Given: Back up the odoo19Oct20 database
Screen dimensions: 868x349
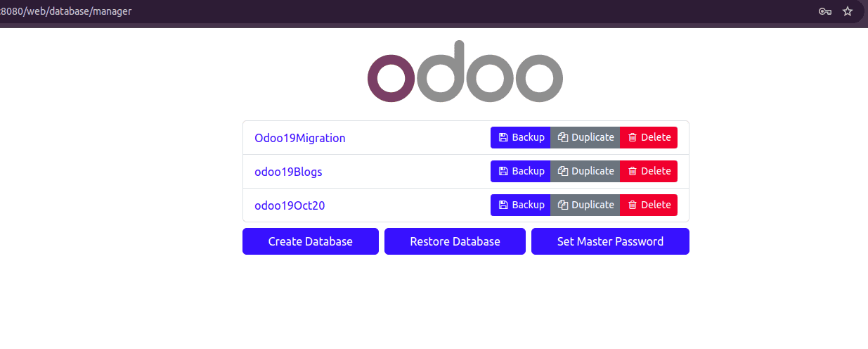Looking at the screenshot, I should point(520,205).
